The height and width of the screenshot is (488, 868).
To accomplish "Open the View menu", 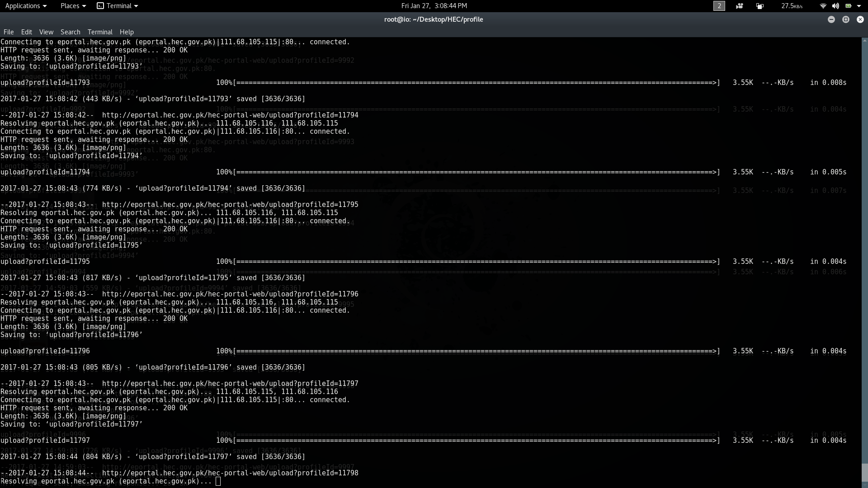I will tap(46, 32).
